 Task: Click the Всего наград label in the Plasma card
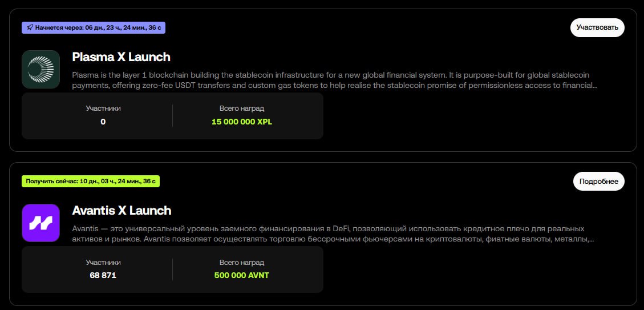tap(242, 108)
